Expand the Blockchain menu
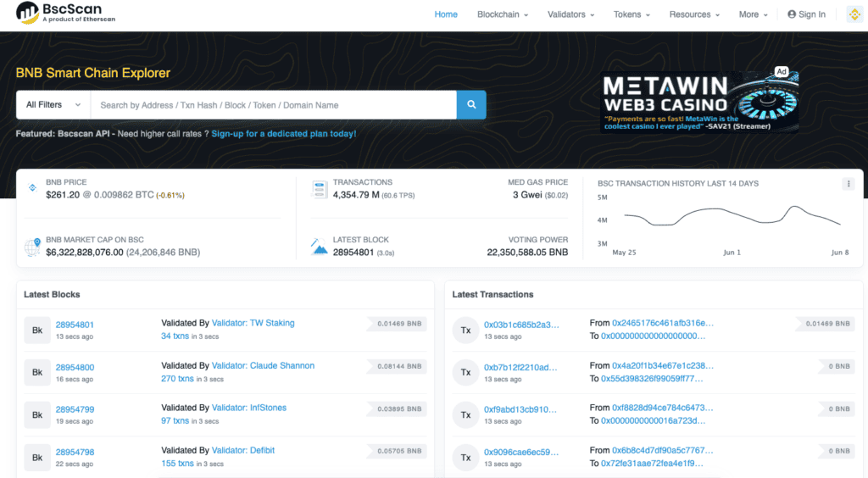868x478 pixels. pyautogui.click(x=502, y=14)
